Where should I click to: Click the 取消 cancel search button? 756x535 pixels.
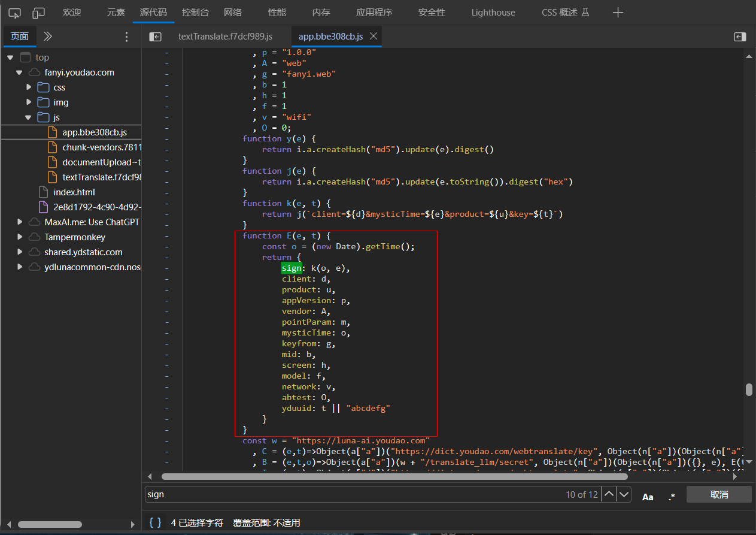coord(718,494)
